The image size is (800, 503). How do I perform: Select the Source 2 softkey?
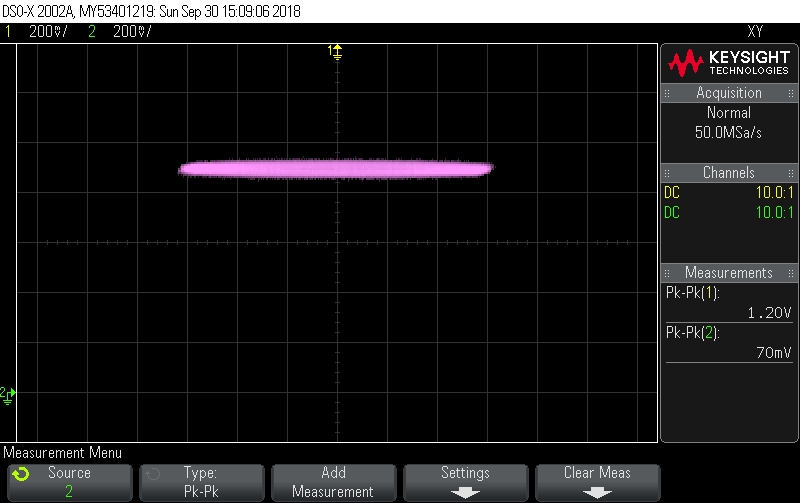pos(69,482)
